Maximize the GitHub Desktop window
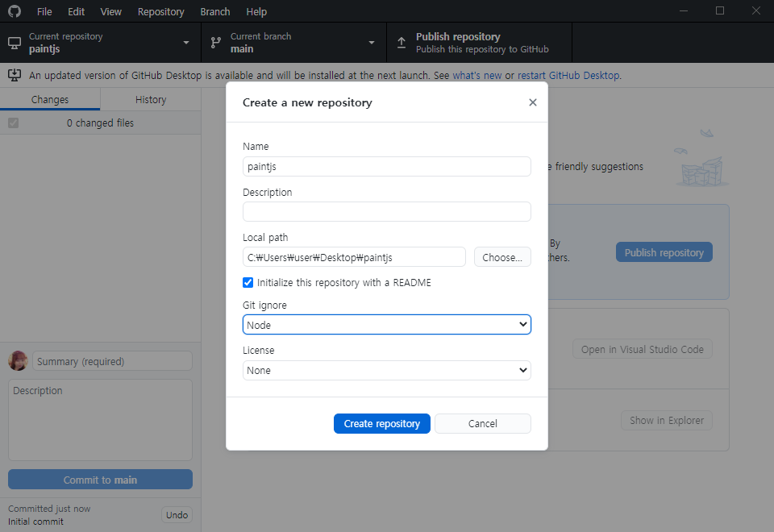Screen dimensions: 774x532 pos(720,10)
